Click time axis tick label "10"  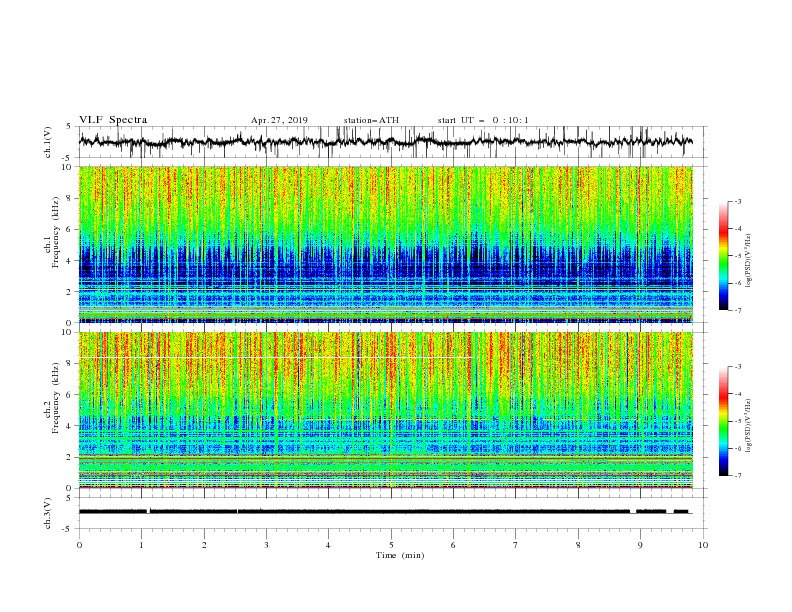tap(703, 545)
